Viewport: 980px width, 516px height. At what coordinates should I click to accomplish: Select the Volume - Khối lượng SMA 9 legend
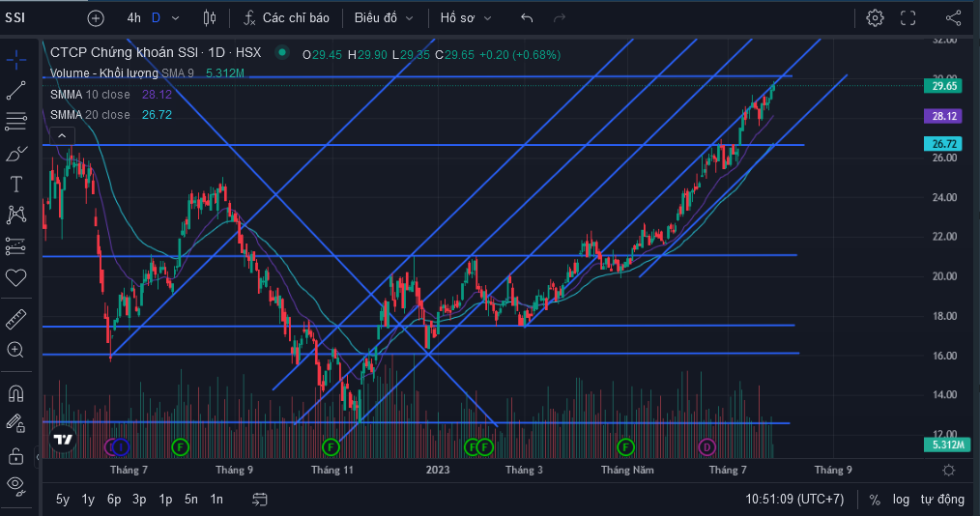point(122,73)
